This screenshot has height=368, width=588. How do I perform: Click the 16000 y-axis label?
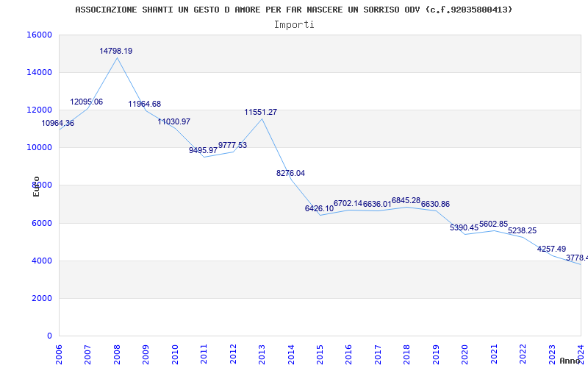pyautogui.click(x=39, y=35)
